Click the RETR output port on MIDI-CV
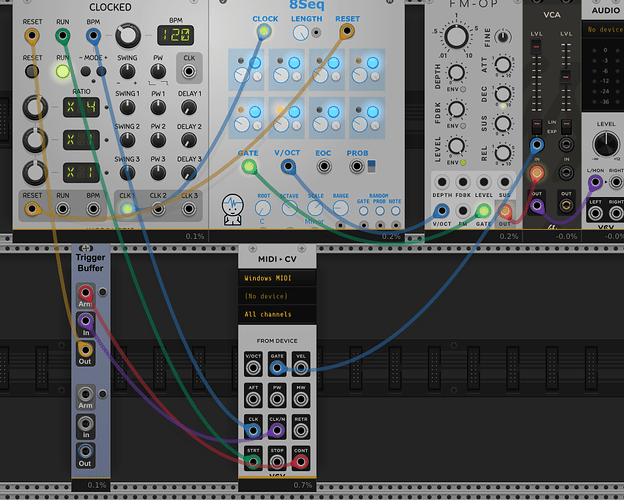624x500 pixels. [301, 431]
